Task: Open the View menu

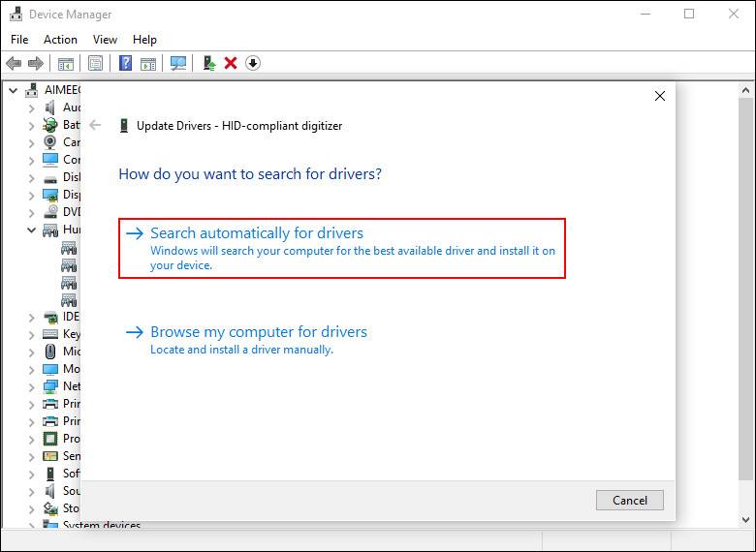Action: click(105, 40)
